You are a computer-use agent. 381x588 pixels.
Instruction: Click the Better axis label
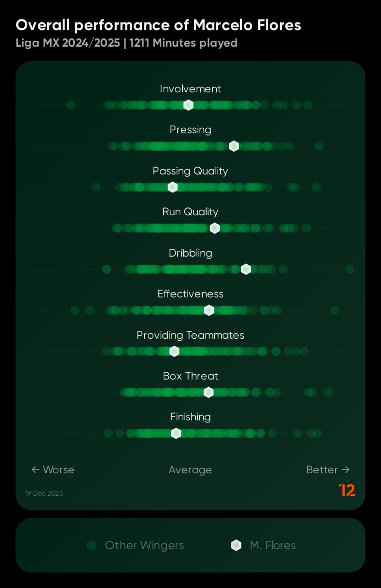click(328, 469)
